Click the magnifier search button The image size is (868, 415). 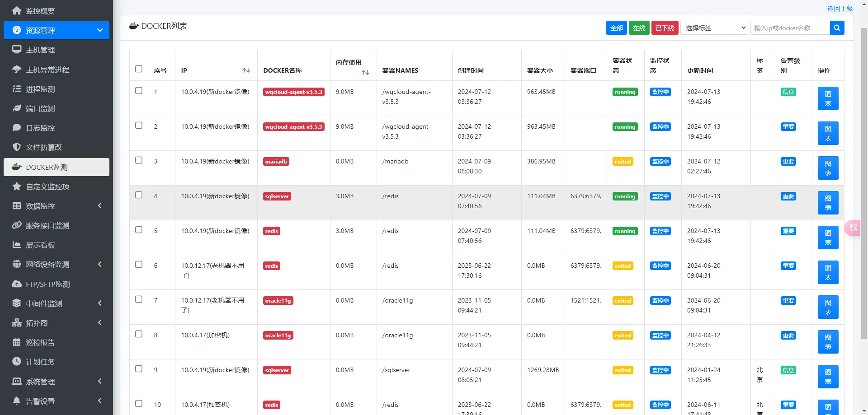coord(837,28)
